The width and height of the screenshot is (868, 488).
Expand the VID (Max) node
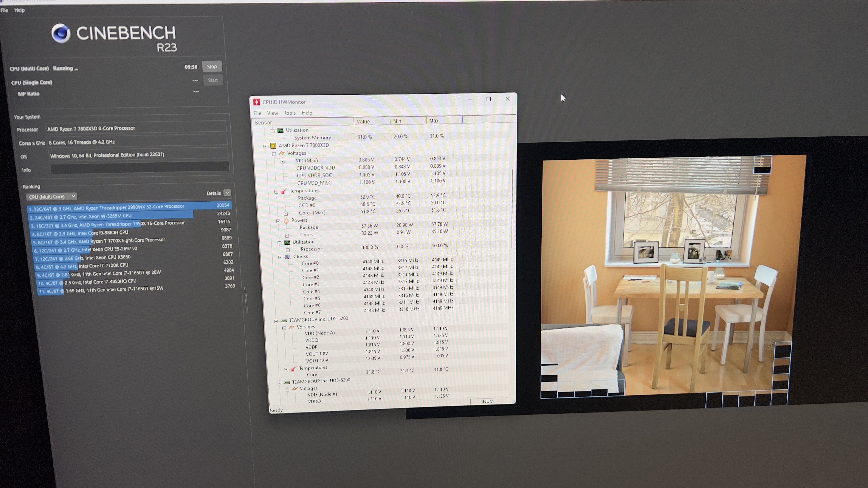[283, 161]
